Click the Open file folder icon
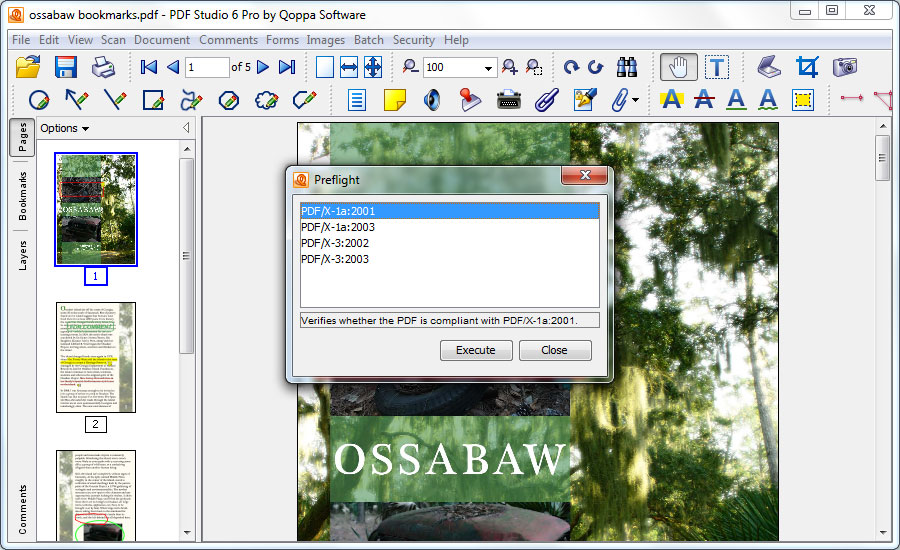This screenshot has width=900, height=550. (28, 67)
